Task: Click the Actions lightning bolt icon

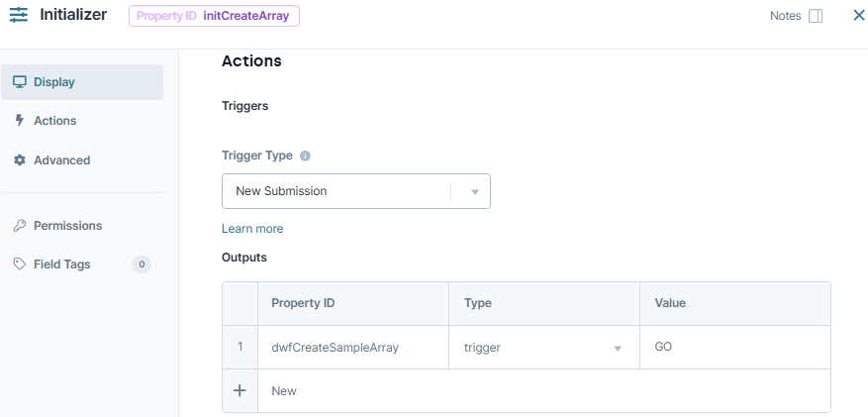Action: (19, 121)
